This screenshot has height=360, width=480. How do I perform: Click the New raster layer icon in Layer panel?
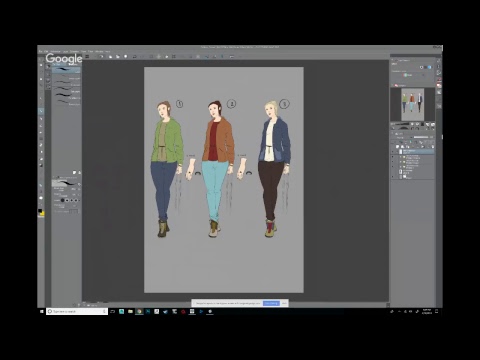(x=398, y=146)
